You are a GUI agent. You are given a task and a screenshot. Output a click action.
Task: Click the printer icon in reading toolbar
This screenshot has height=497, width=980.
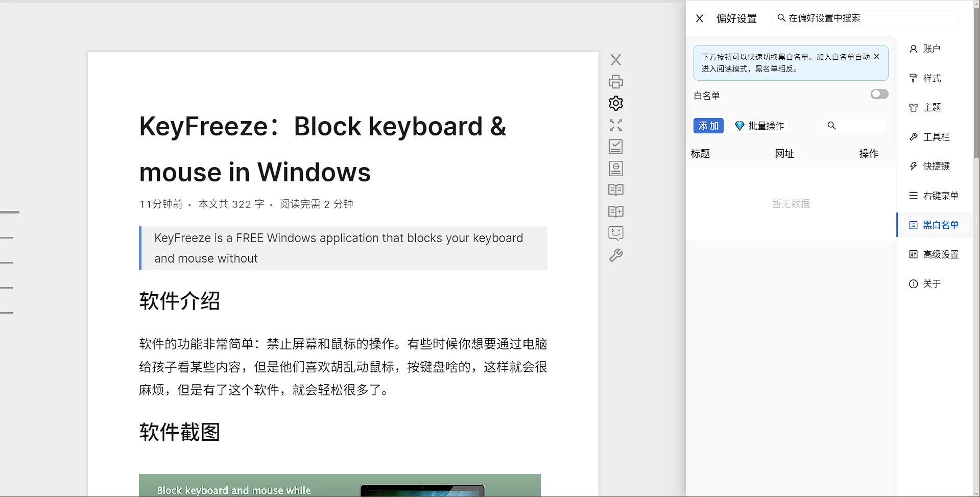pyautogui.click(x=616, y=82)
